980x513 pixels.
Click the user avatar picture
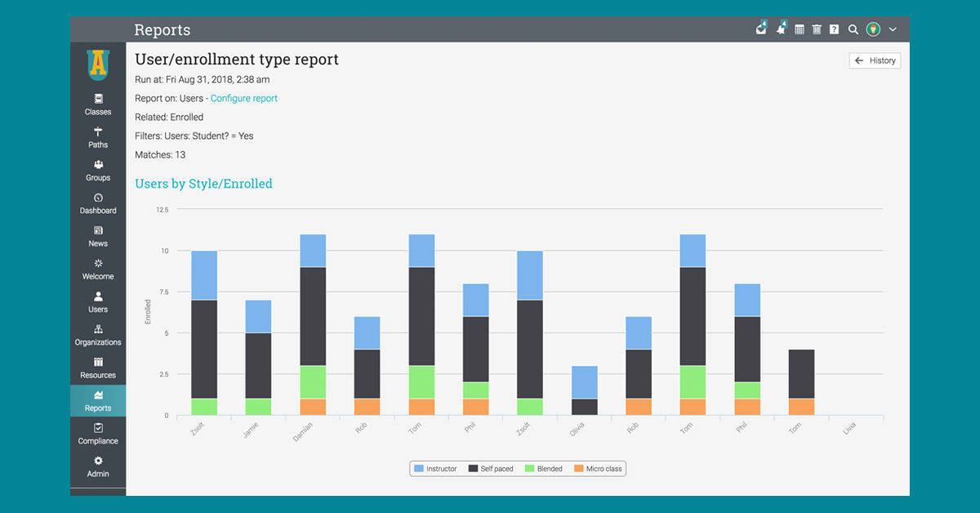[873, 29]
